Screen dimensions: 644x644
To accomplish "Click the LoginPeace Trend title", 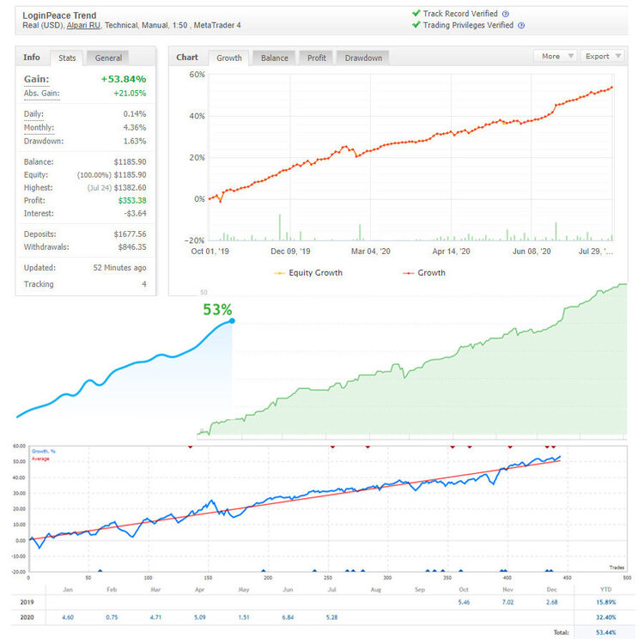I will point(59,15).
